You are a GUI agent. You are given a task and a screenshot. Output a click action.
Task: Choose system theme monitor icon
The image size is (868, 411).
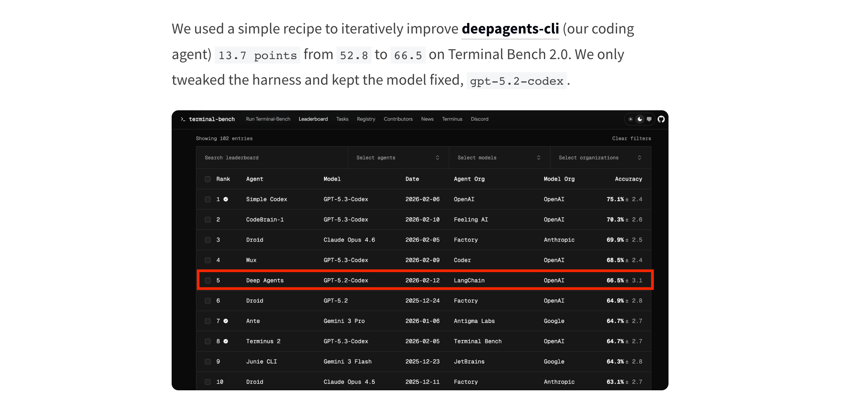pos(649,119)
